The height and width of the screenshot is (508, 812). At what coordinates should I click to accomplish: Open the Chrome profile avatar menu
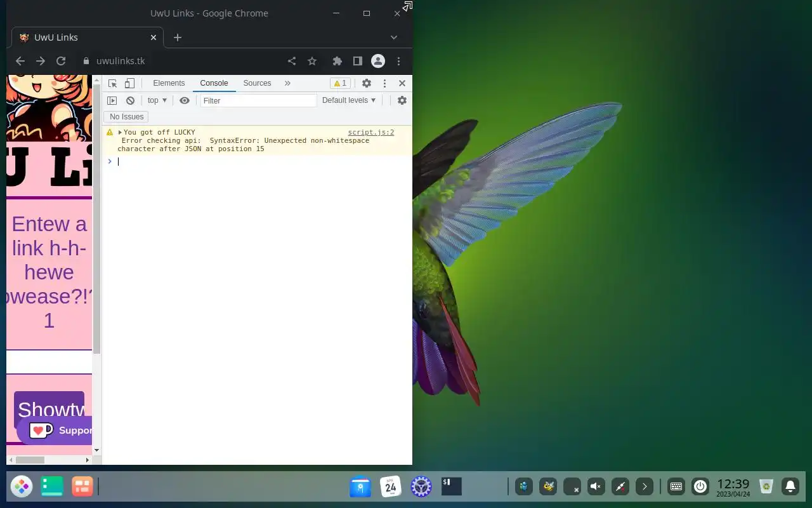(x=378, y=61)
